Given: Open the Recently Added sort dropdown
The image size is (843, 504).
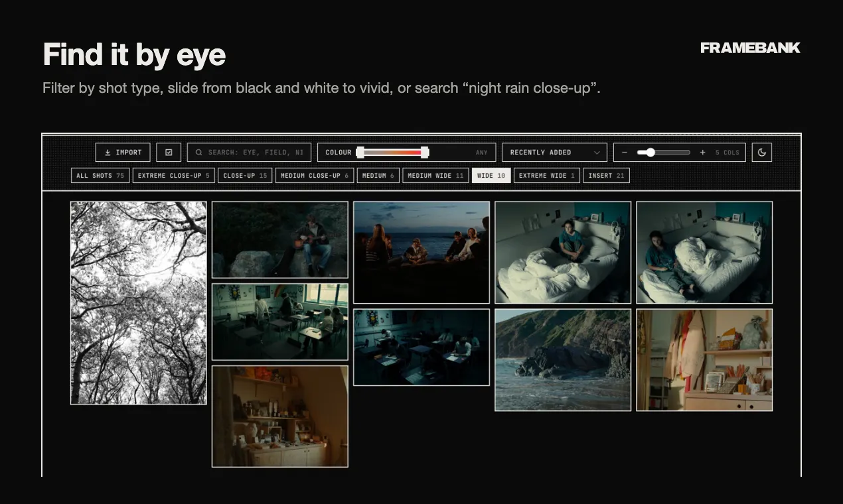Looking at the screenshot, I should coord(555,153).
